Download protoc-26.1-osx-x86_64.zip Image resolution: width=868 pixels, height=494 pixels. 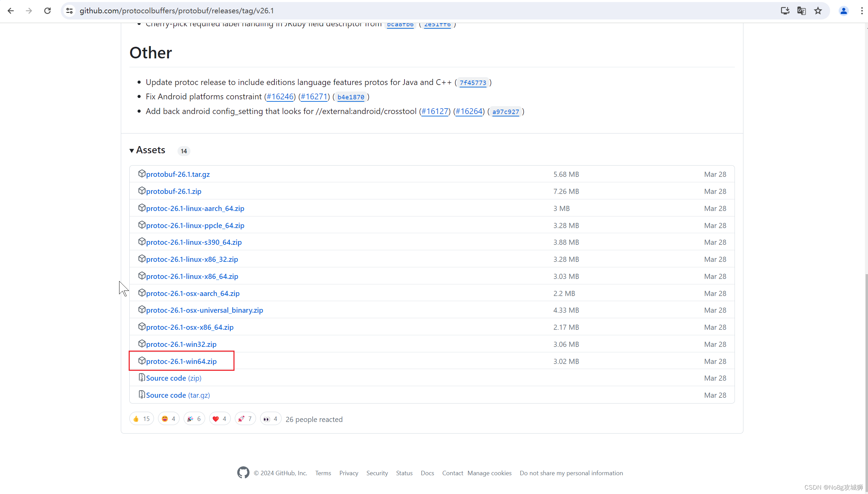coord(190,327)
